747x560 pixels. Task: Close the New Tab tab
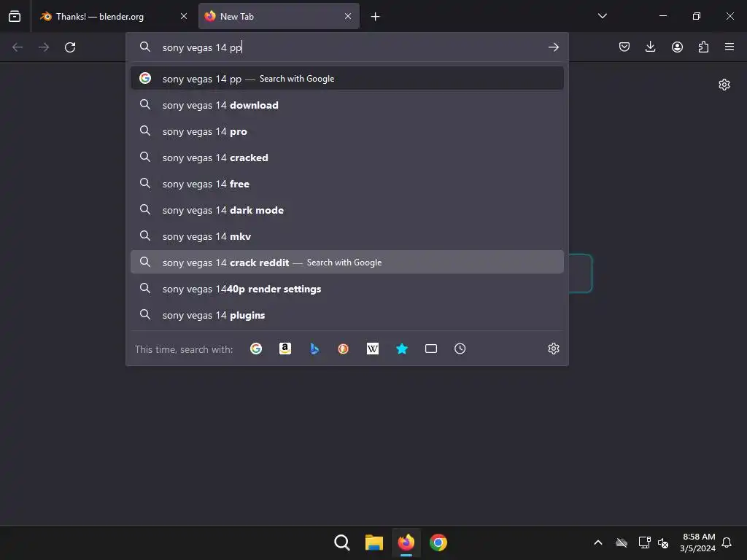coord(348,16)
